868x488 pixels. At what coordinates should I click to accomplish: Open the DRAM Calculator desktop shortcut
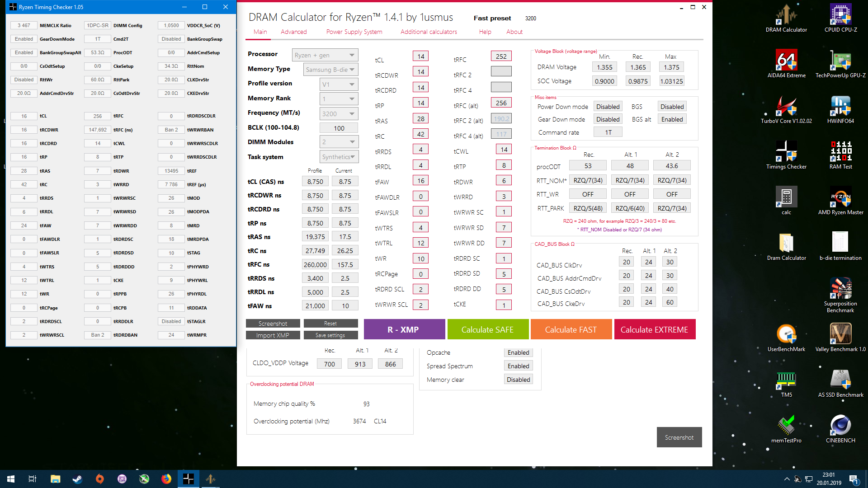[x=786, y=18]
